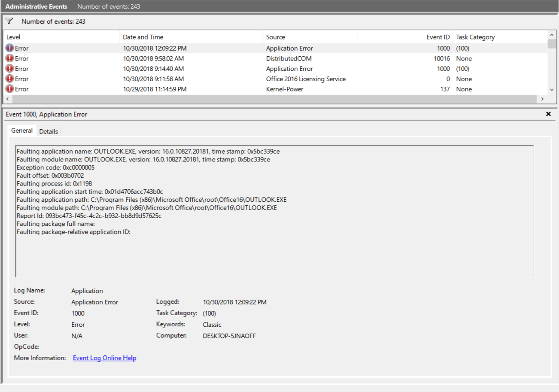Sort by the Event ID column header

point(405,37)
